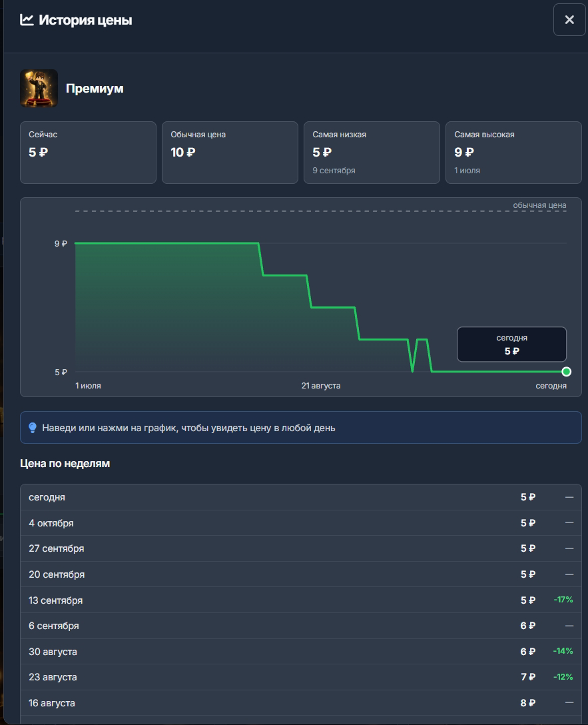The height and width of the screenshot is (725, 588).
Task: Click the 9 ₽ axis label on chart
Action: point(61,244)
